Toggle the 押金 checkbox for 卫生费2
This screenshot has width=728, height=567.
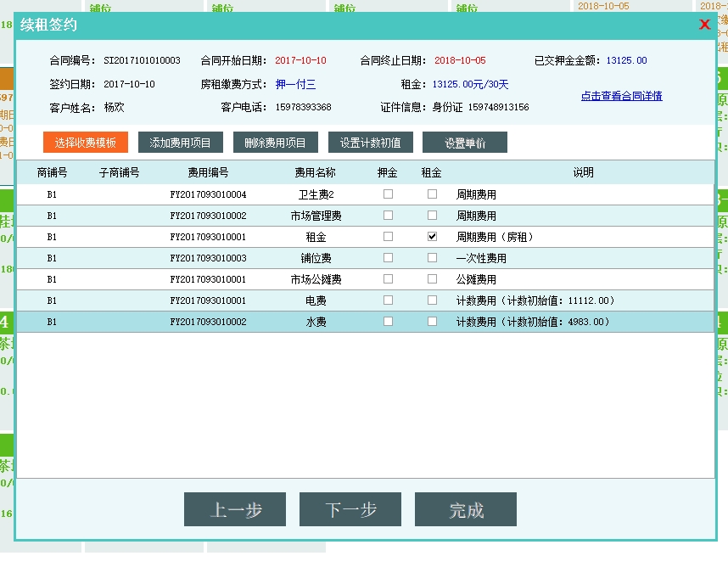(388, 194)
